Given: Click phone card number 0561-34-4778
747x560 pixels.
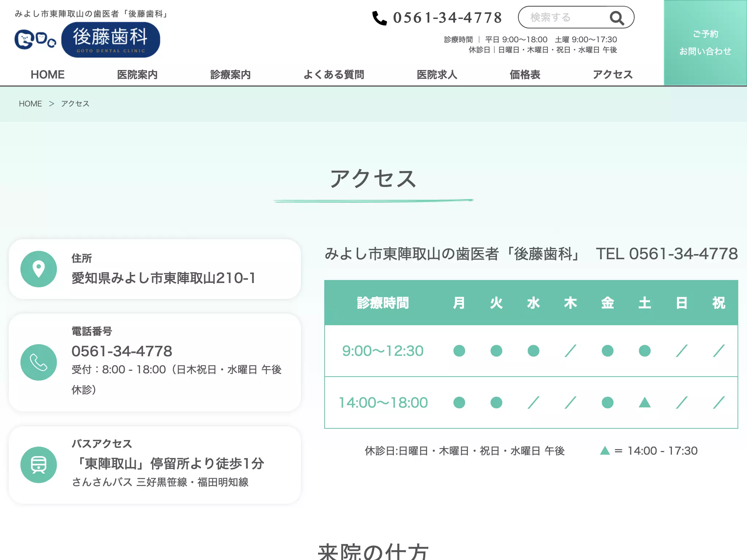Looking at the screenshot, I should click(122, 351).
